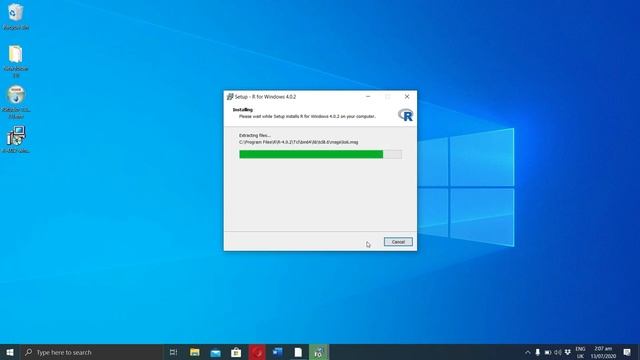Open Microsoft Store from taskbar
640x360 pixels.
coord(236,352)
